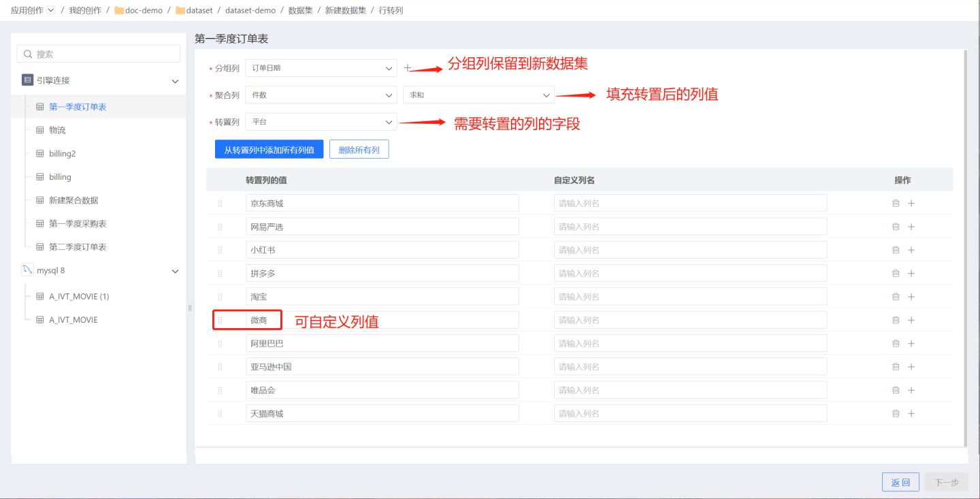Viewport: 980px width, 499px height.
Task: Add another grouping column with plus icon
Action: (408, 68)
